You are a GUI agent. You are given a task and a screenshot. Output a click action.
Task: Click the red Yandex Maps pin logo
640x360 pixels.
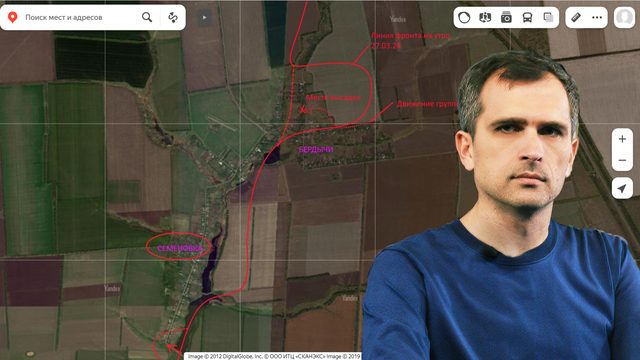pyautogui.click(x=13, y=17)
